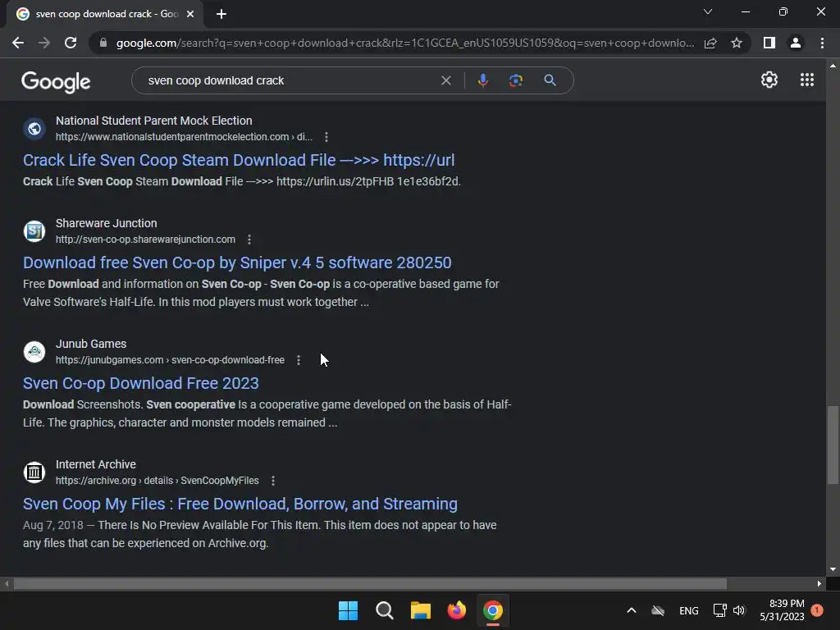
Task: Open the tab search dropdown arrow
Action: click(708, 11)
